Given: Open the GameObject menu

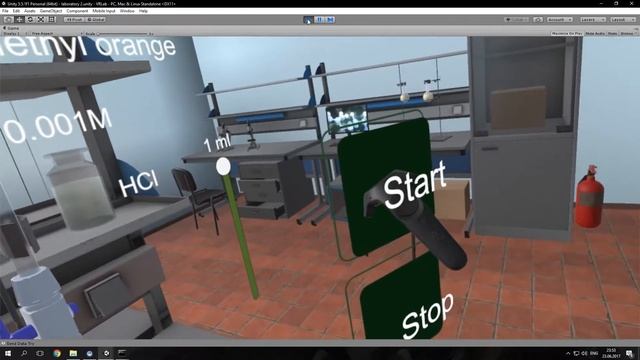Looking at the screenshot, I should 51,11.
